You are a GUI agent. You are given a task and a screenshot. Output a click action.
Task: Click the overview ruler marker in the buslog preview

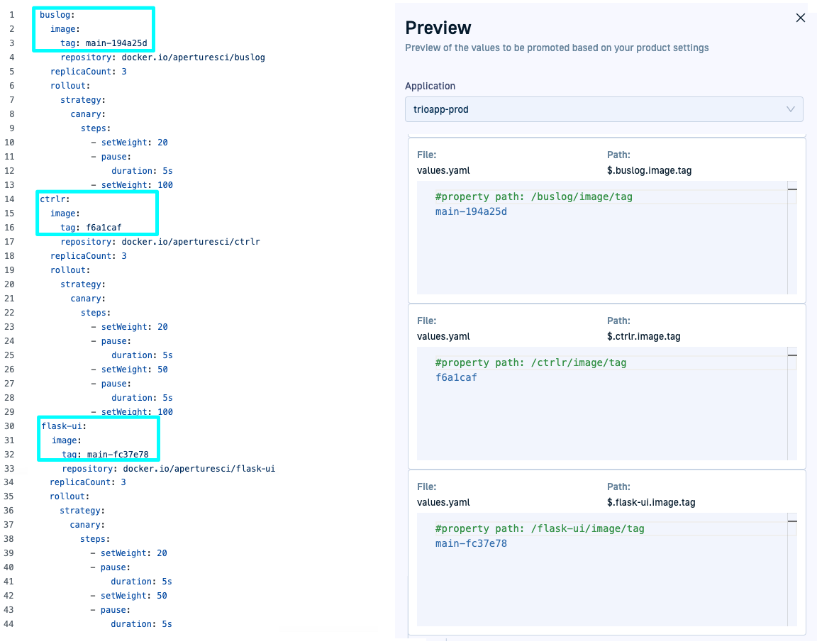pos(792,189)
